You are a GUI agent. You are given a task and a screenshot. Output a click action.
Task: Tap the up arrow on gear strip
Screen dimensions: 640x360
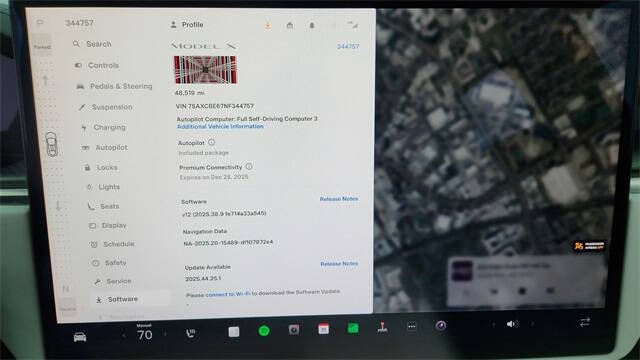tap(46, 80)
